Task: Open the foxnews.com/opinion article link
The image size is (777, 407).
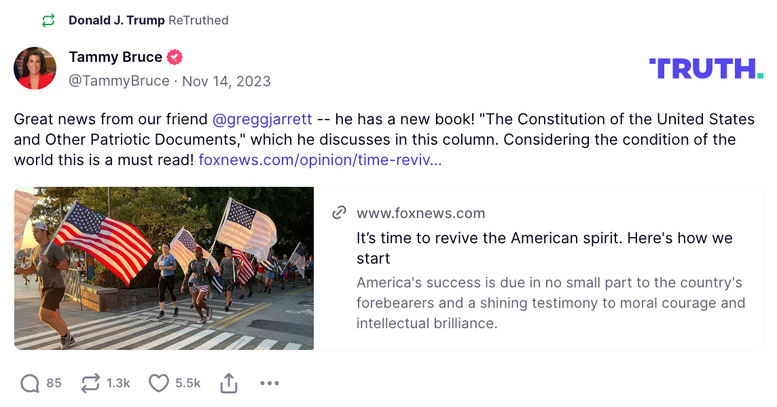Action: pos(320,159)
